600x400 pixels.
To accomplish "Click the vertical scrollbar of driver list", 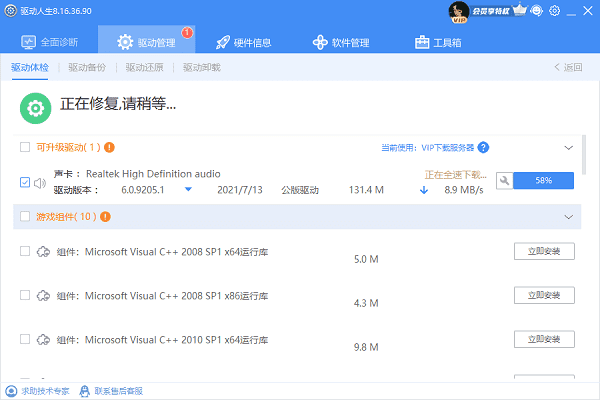I will pos(584,155).
